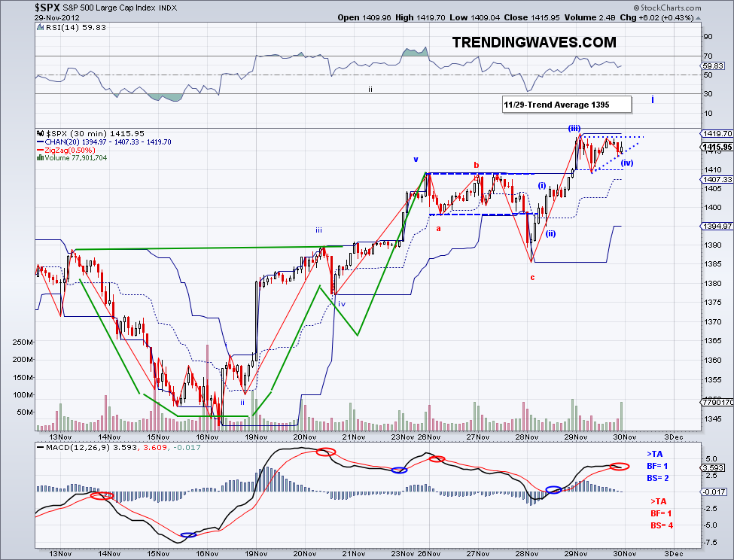734x560 pixels.
Task: Click the up-triangle icon after Chg +0.43%
Action: [x=698, y=18]
